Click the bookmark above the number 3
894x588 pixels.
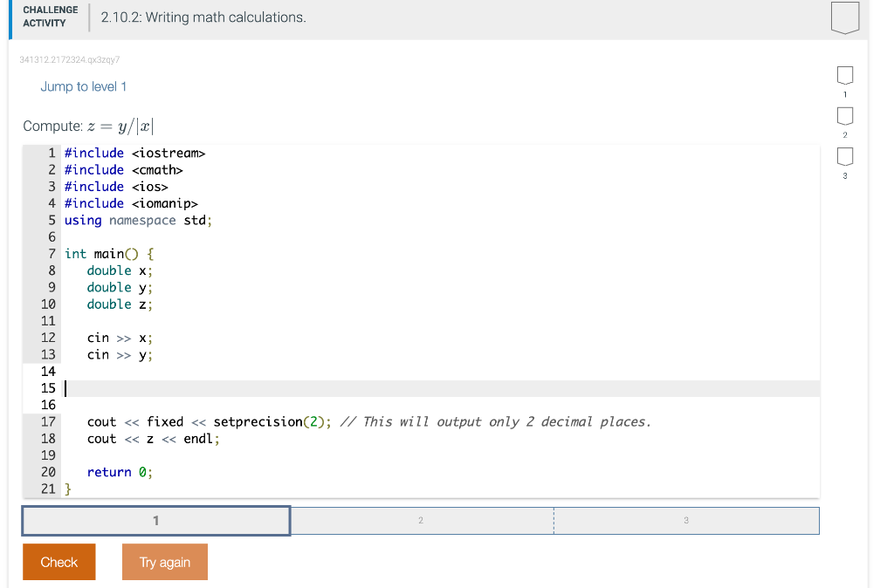(843, 155)
